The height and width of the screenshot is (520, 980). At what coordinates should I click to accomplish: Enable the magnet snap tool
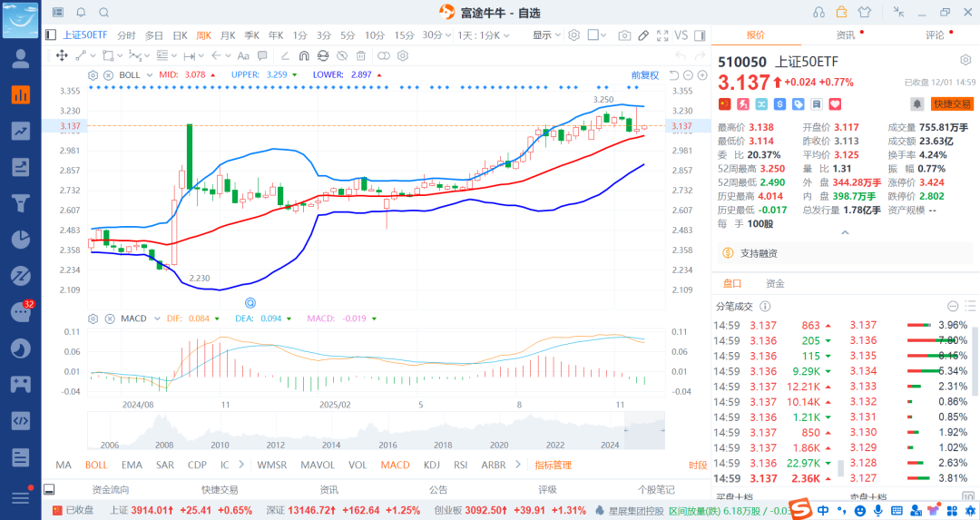tap(304, 55)
